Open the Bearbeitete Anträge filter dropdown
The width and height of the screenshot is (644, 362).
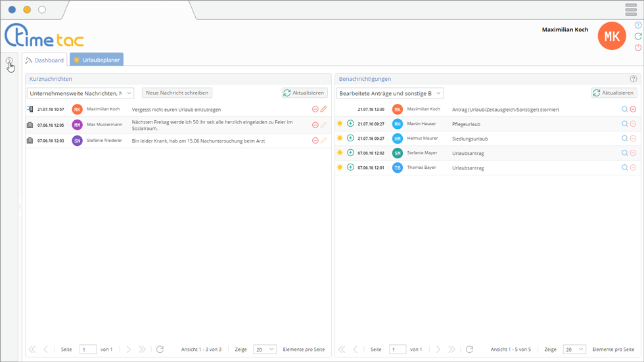pyautogui.click(x=390, y=93)
